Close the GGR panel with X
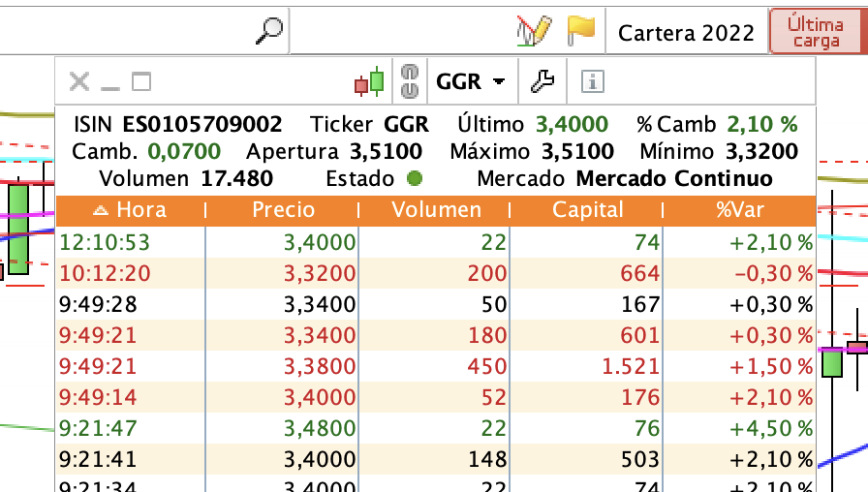Screen dimensions: 868x492 (x=79, y=82)
